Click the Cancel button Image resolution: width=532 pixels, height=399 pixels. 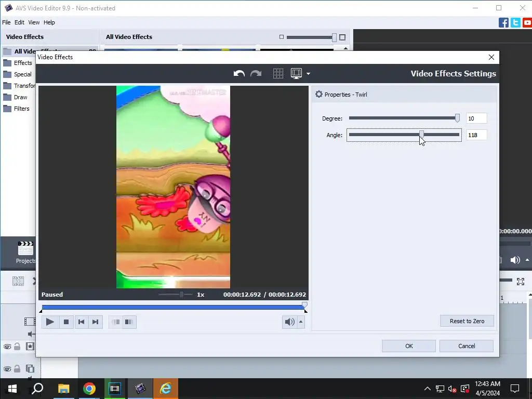pos(467,346)
